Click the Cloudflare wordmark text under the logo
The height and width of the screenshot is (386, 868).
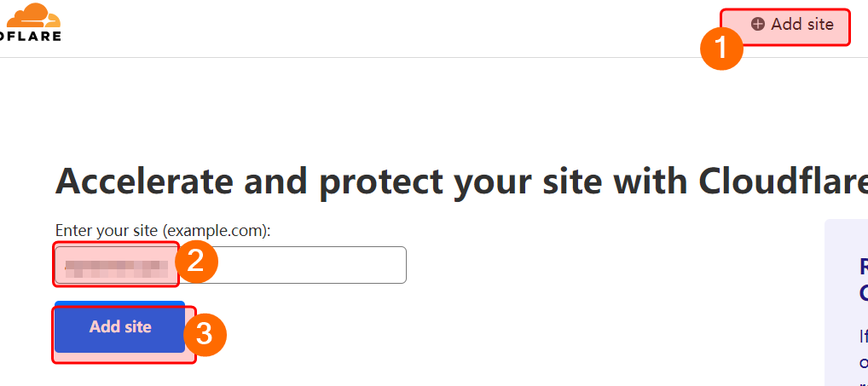point(30,37)
